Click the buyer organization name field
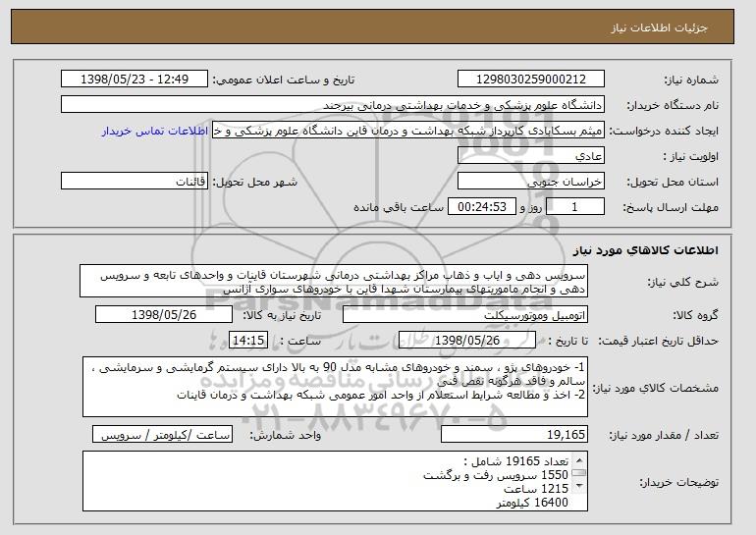 333,105
